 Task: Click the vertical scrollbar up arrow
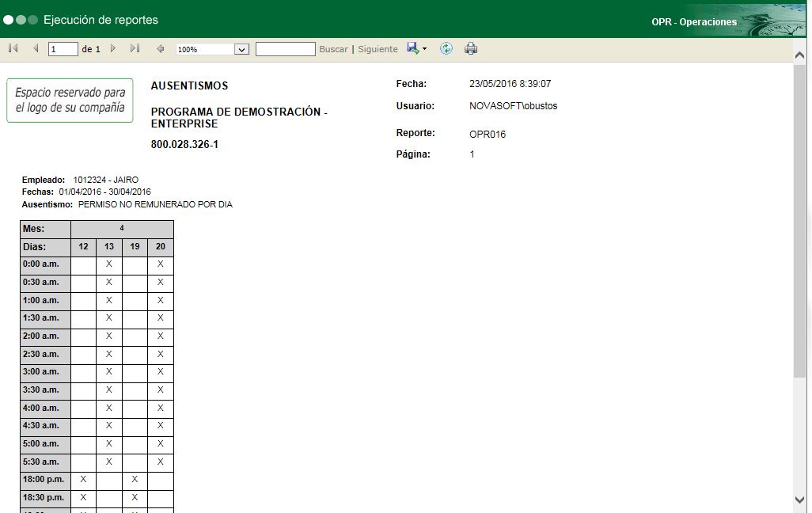(799, 55)
